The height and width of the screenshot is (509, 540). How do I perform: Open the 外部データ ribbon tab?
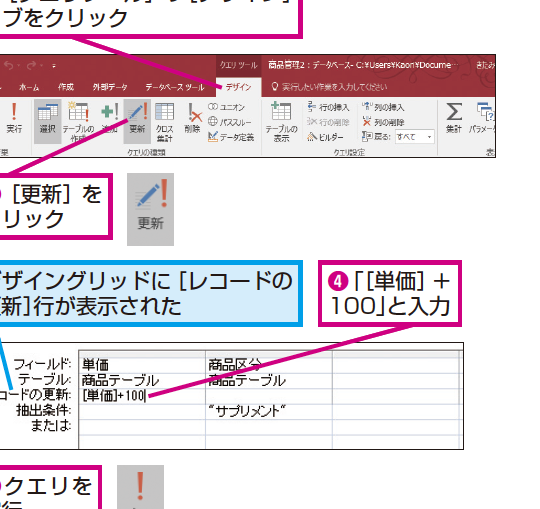tap(110, 87)
